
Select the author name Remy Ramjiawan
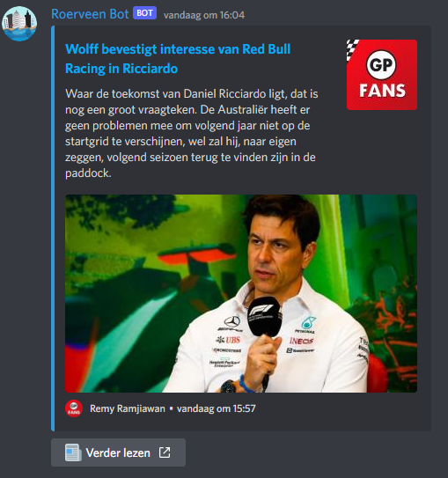[x=128, y=408]
